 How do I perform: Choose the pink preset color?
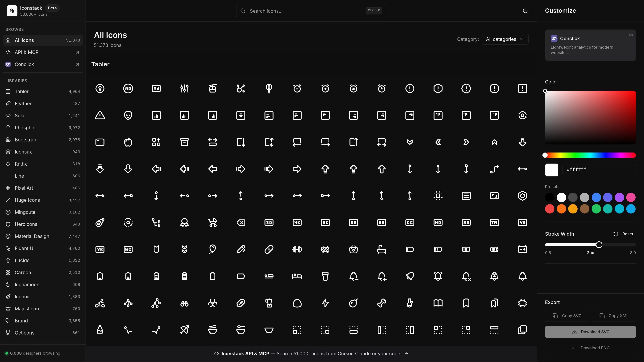click(631, 197)
